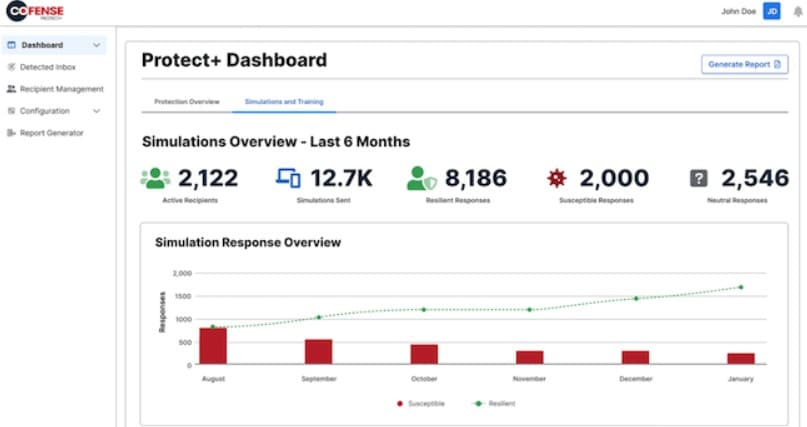Viewport: 807px width, 427px height.
Task: Switch to the Protection Overview tab
Action: click(x=187, y=102)
